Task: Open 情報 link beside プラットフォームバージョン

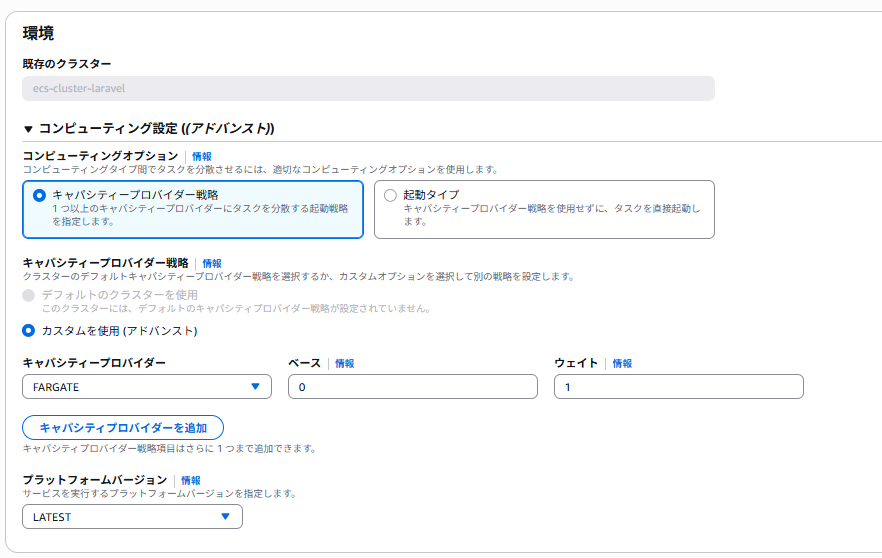Action: (x=191, y=480)
